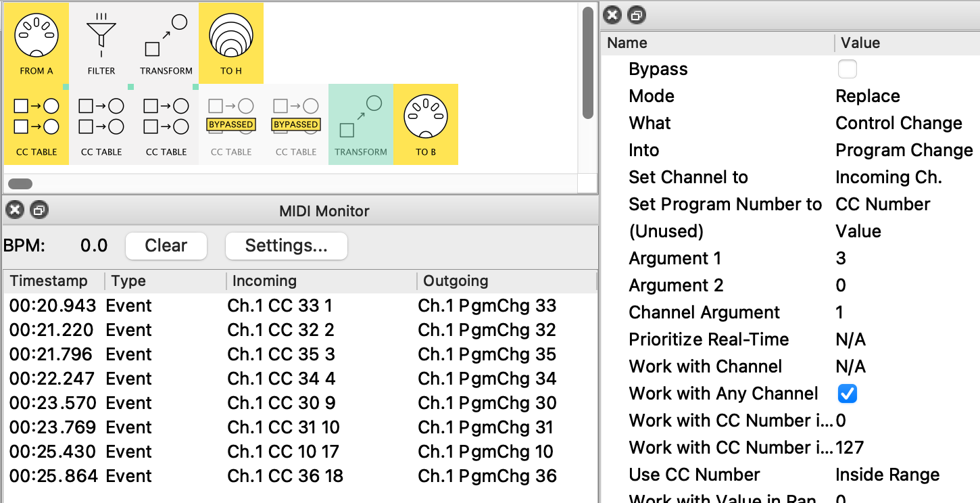Open MIDI Monitor Settings
The height and width of the screenshot is (503, 980).
pos(286,245)
